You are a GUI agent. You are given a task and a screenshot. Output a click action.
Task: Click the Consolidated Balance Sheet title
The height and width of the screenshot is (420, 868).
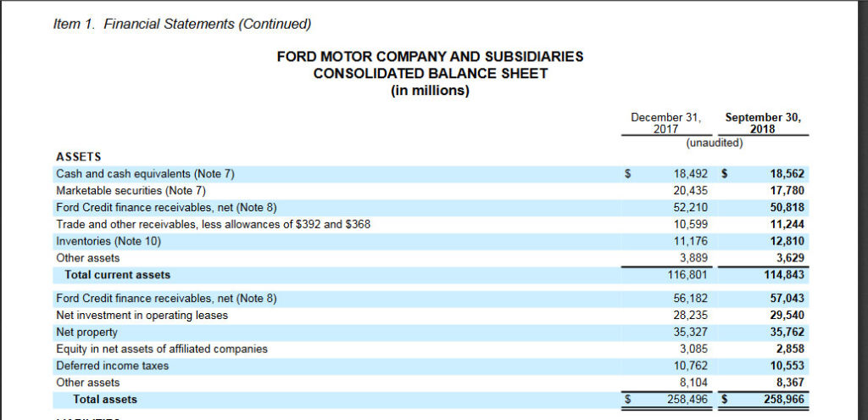click(x=430, y=74)
